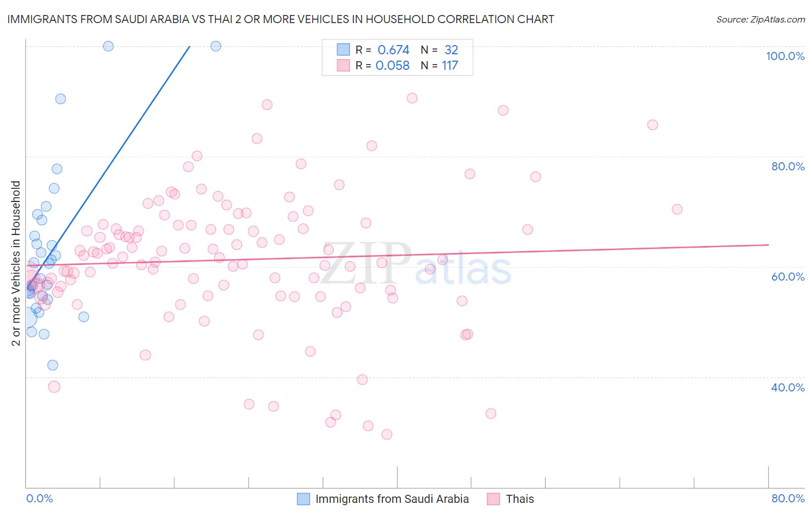The width and height of the screenshot is (812, 515).
Task: Click the blue Saudi Arabia legend swatch at bottom
Action: coord(304,499)
